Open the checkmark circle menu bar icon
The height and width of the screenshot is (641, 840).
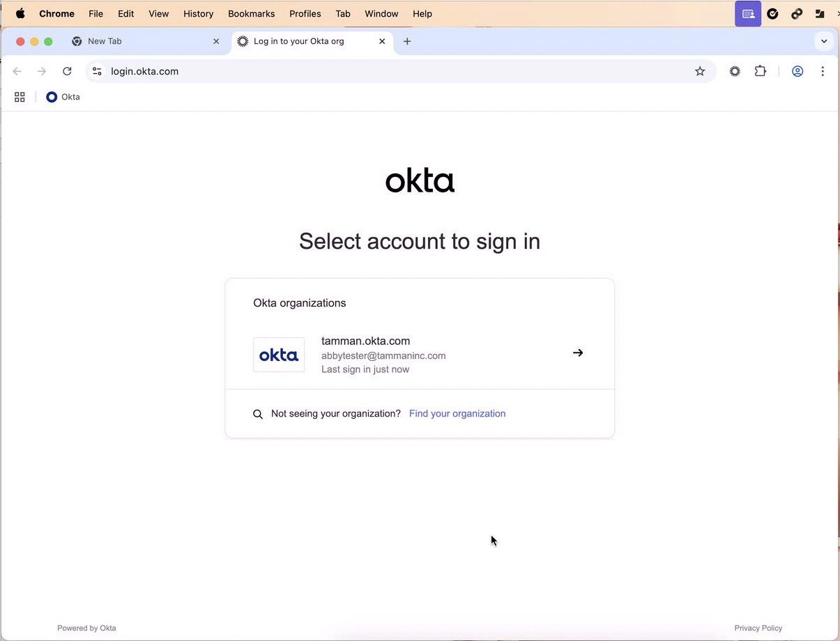pos(772,13)
